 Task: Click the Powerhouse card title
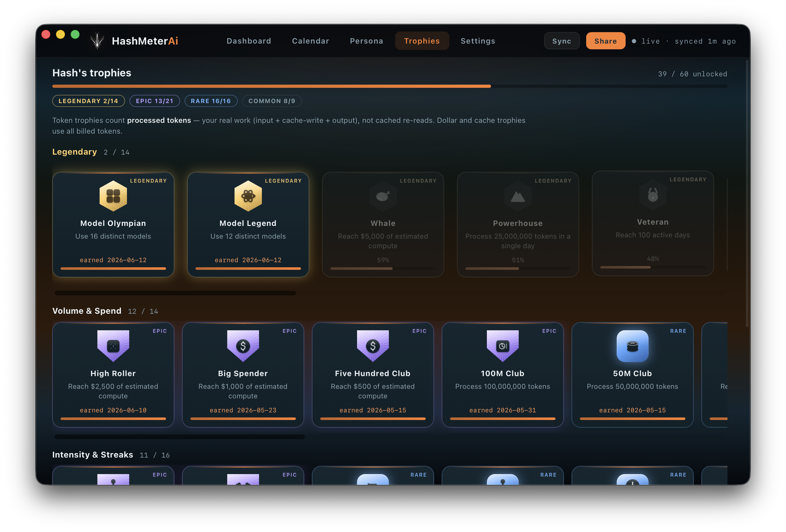tap(518, 223)
